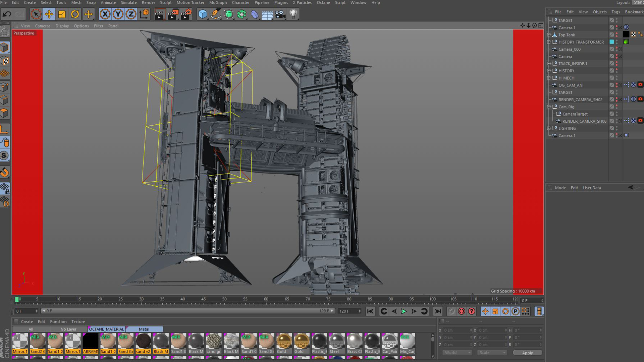Click the Scale tool icon

pos(62,14)
